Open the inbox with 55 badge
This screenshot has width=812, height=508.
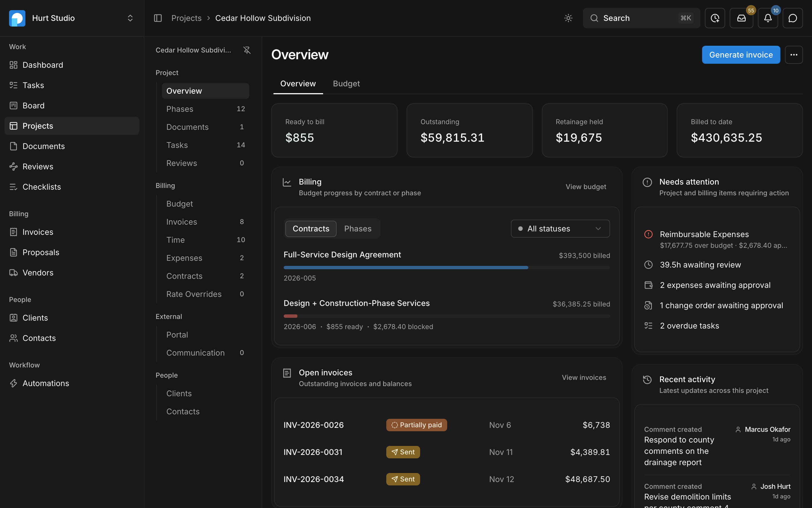(741, 18)
